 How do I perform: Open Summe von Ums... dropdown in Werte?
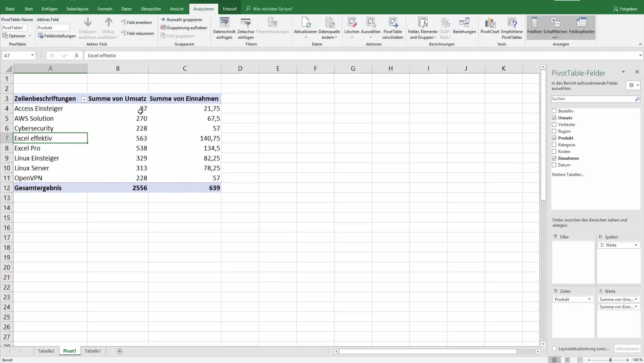coord(636,299)
